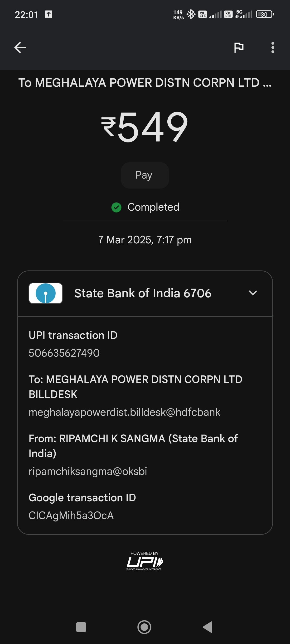Screen dimensions: 290x644
Task: Select Google transaction ID CICAgMih5a3OcA
Action: [x=71, y=516]
